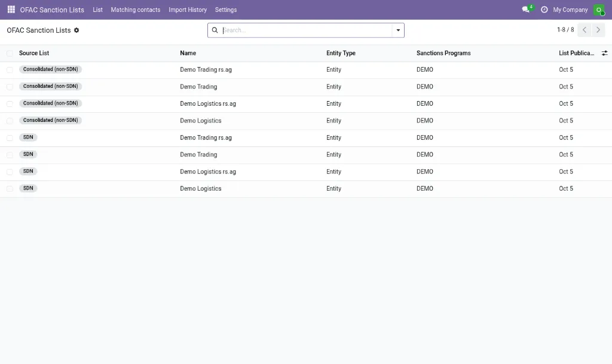Screen dimensions: 612x364
Task: Click the SDN tag in the Demo Logistics row
Action: pyautogui.click(x=28, y=188)
